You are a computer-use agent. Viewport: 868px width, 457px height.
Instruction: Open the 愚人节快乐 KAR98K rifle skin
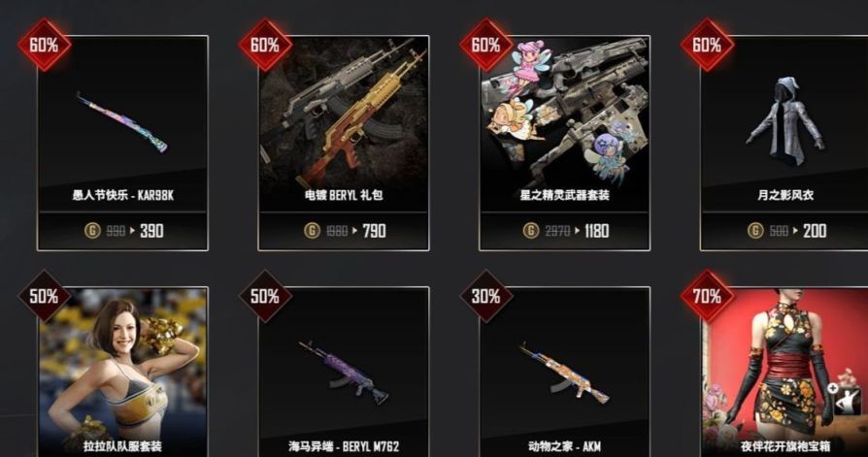tap(121, 123)
